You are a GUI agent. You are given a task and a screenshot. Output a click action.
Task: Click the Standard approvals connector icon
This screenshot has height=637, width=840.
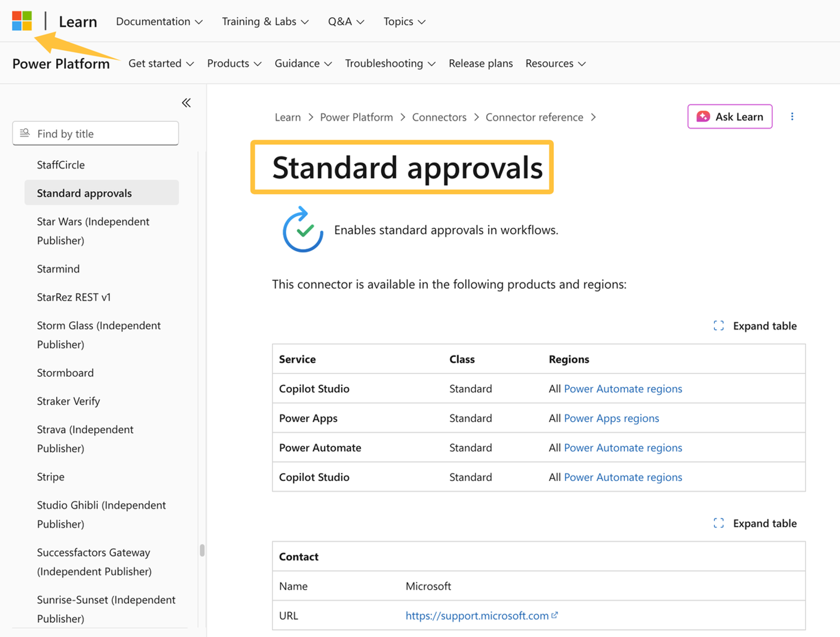(x=303, y=229)
